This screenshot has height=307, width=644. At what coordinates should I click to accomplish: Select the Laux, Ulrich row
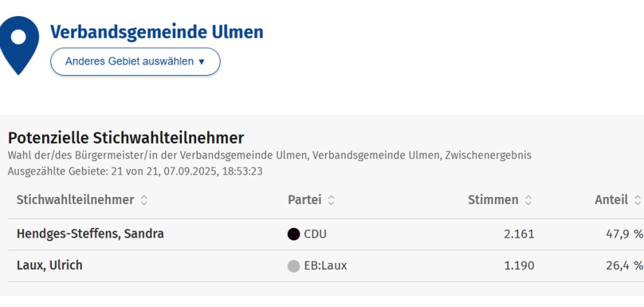click(325, 266)
